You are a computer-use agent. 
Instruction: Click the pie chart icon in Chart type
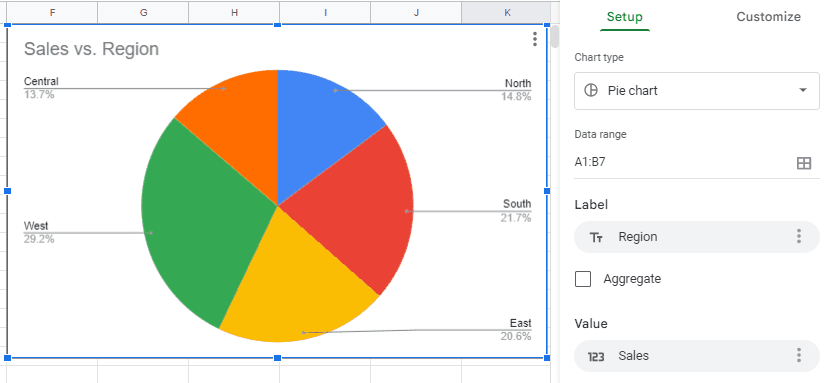click(591, 91)
